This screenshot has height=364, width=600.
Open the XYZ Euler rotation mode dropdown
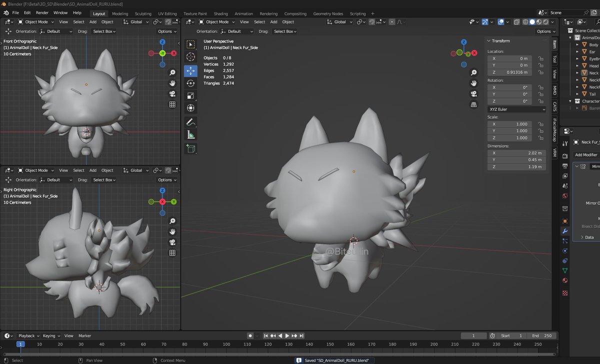(x=517, y=109)
